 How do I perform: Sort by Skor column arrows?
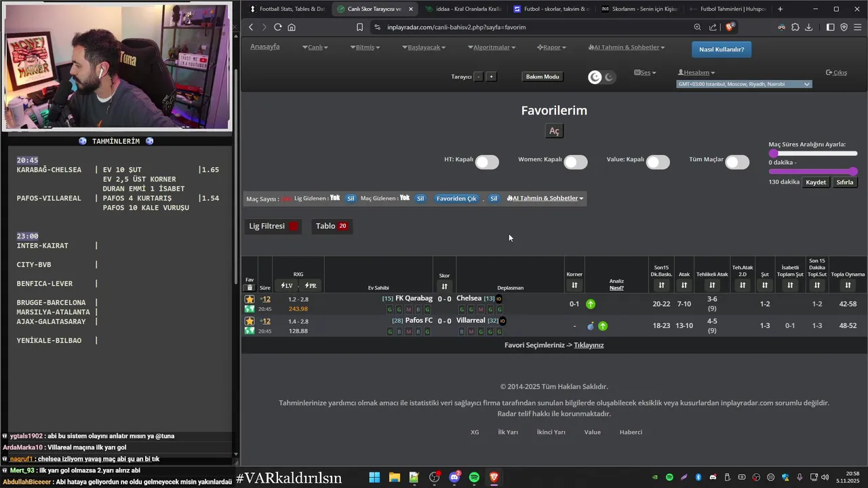[444, 286]
